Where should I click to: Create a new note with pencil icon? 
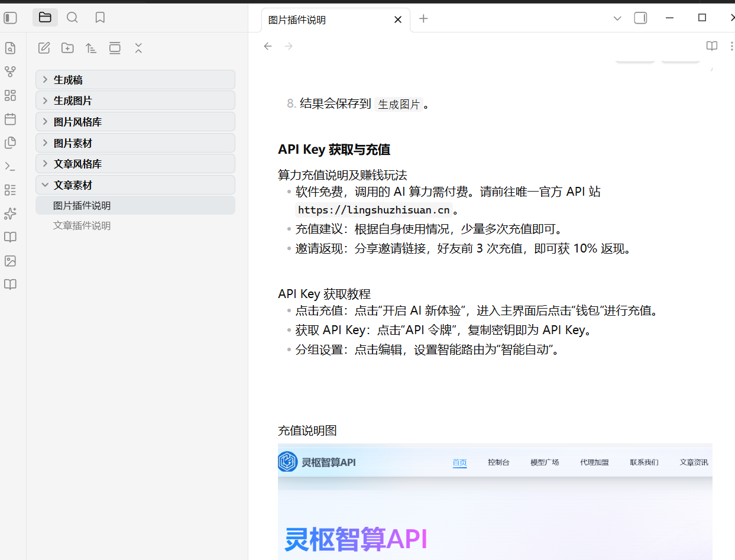(44, 48)
